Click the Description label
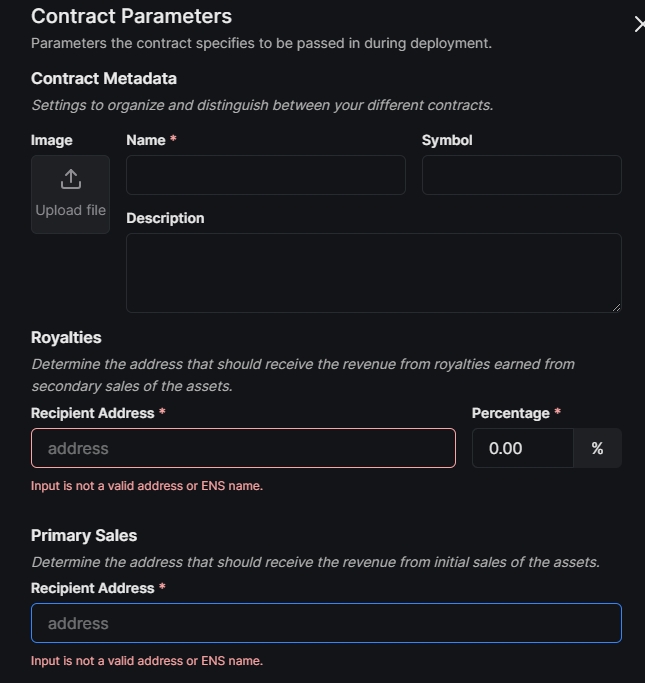The height and width of the screenshot is (683, 645). click(x=165, y=218)
